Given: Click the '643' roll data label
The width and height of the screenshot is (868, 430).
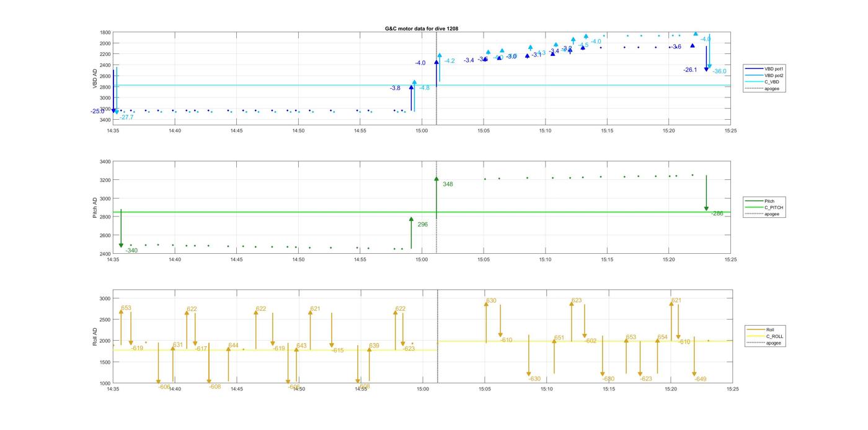Looking at the screenshot, I should [x=301, y=346].
